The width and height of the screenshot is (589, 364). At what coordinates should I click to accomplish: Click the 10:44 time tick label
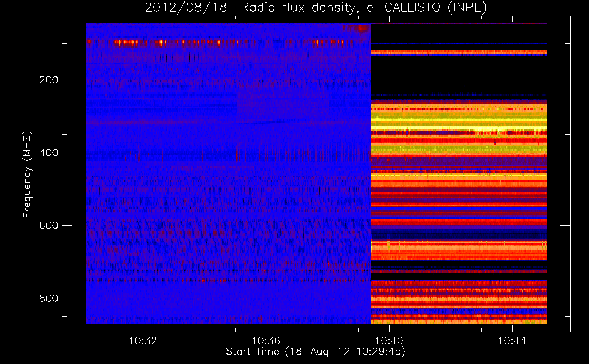tap(512, 341)
